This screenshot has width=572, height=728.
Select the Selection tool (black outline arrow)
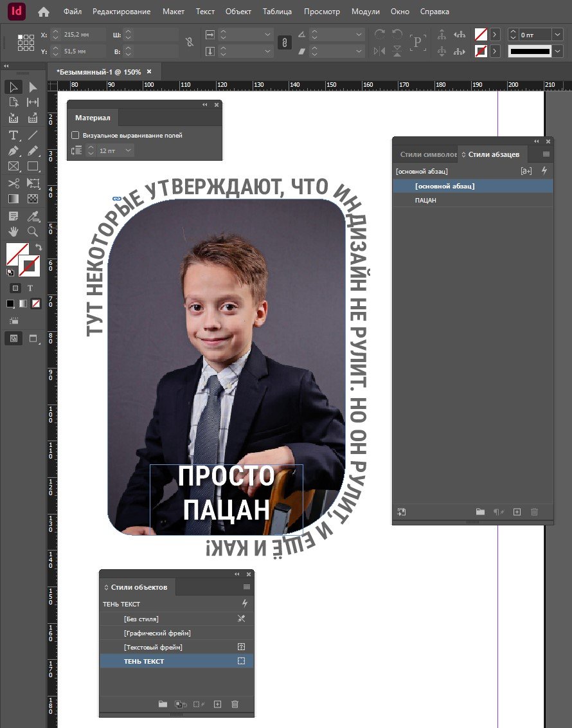coord(13,87)
